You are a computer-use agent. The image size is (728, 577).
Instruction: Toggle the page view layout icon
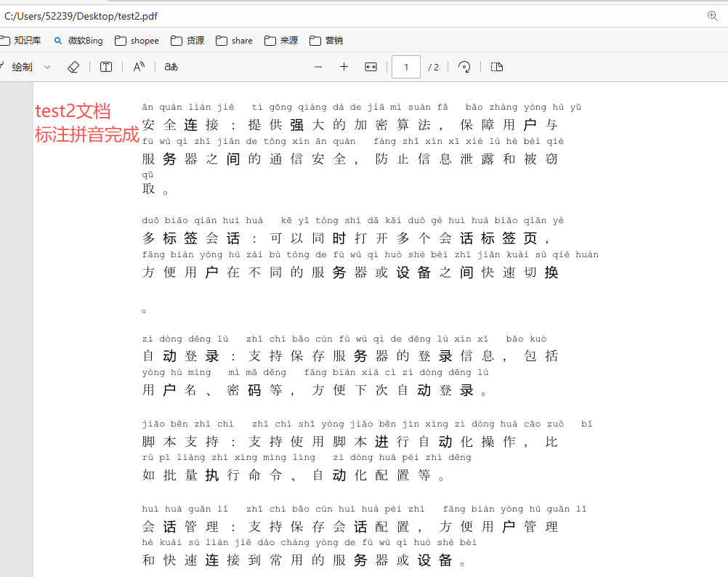click(x=496, y=67)
